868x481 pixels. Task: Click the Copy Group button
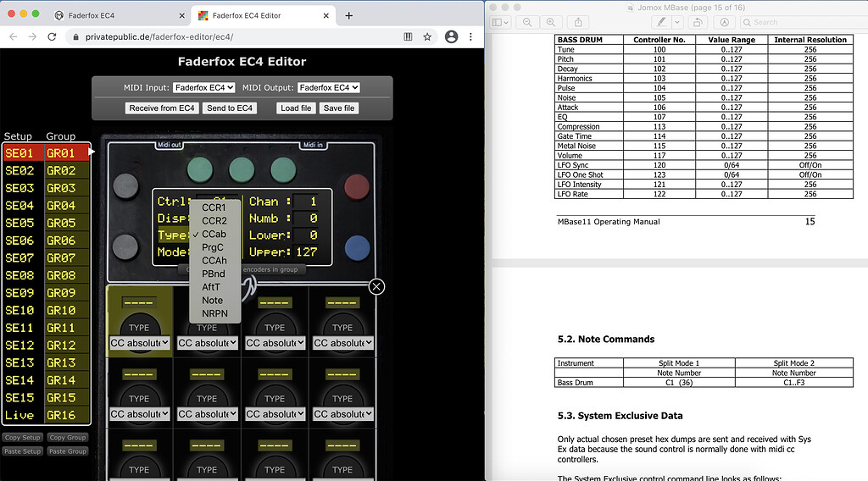[68, 437]
